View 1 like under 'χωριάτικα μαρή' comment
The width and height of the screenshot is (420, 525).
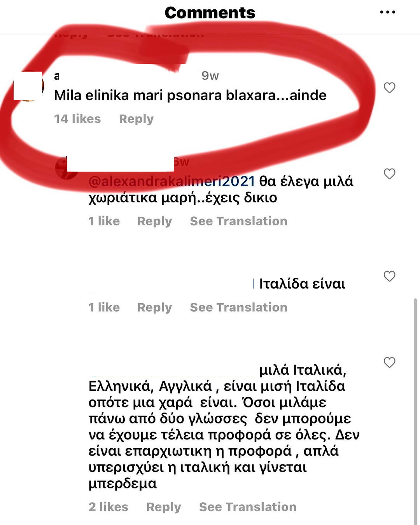[x=104, y=221]
